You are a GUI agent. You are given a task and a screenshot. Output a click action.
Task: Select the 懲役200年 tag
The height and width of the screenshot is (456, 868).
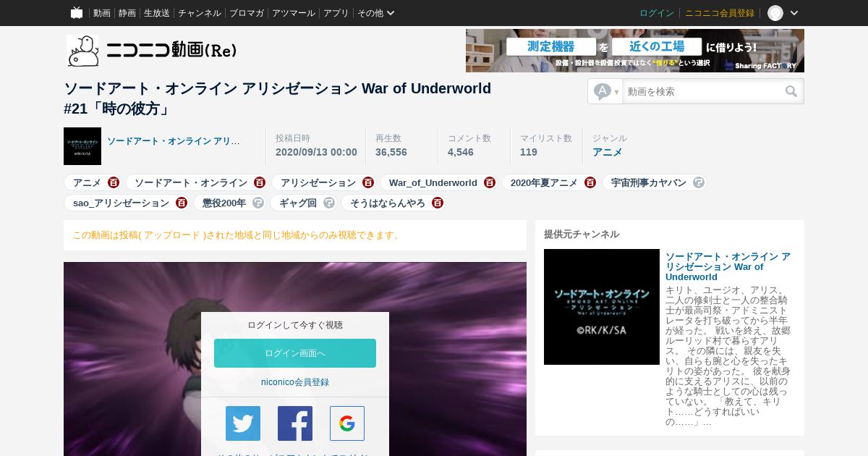(224, 203)
